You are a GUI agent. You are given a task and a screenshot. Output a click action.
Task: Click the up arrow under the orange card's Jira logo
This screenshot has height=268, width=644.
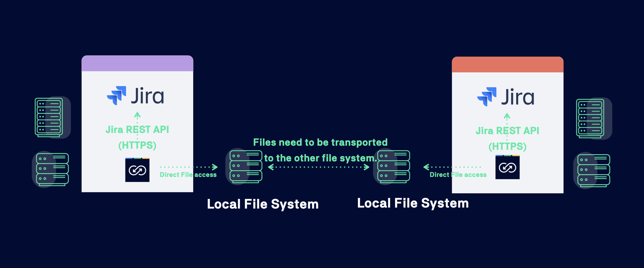pos(507,117)
